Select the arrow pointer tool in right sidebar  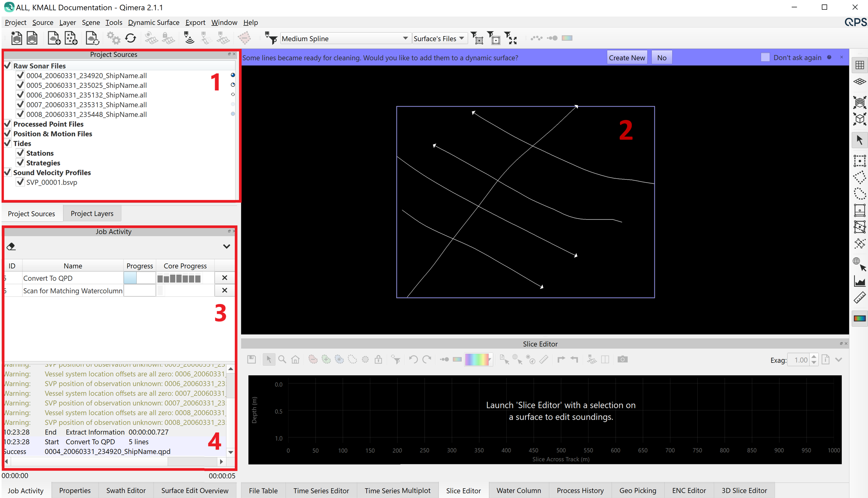tap(859, 140)
